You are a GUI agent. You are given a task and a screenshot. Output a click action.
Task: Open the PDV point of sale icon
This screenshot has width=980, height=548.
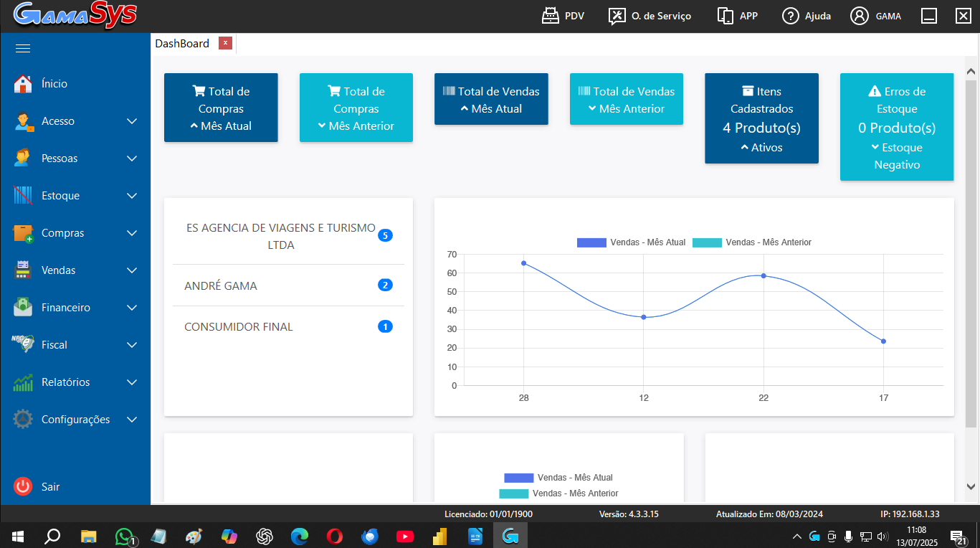click(550, 16)
